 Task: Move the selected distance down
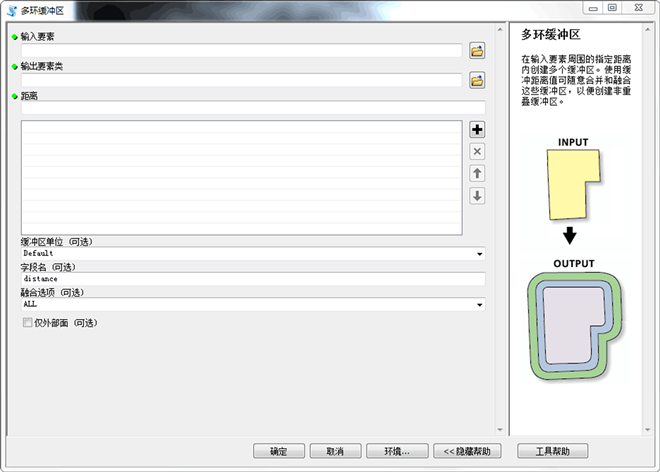[477, 196]
